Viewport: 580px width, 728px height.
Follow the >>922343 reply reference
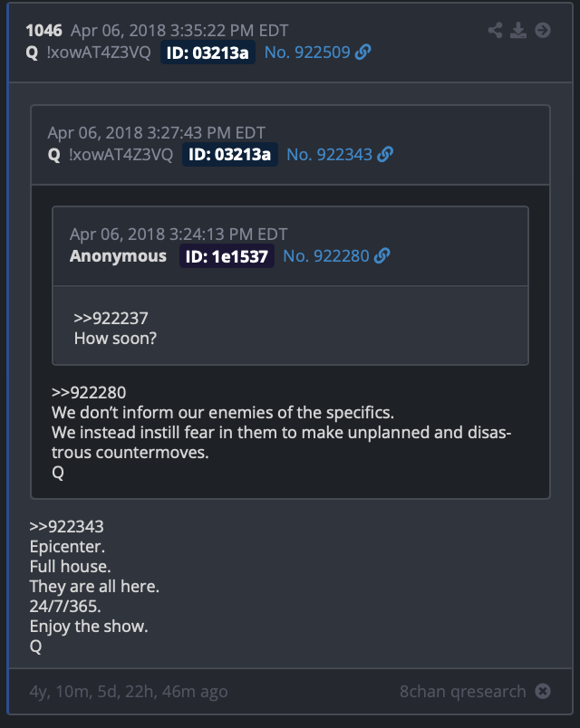click(66, 526)
